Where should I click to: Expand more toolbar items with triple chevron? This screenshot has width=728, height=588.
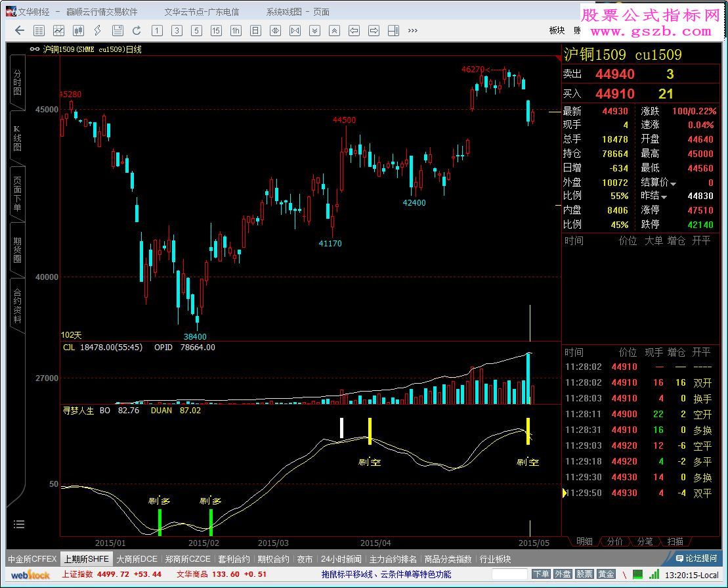pyautogui.click(x=413, y=31)
